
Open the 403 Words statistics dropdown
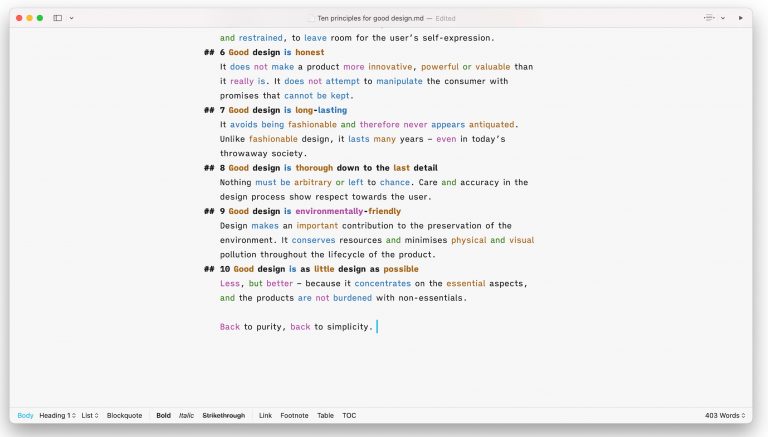point(725,415)
